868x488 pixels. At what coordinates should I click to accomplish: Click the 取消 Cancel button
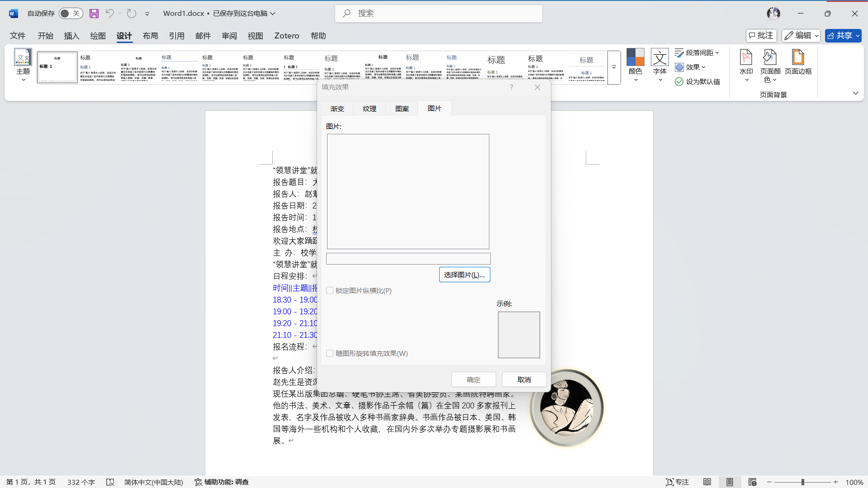pyautogui.click(x=524, y=379)
